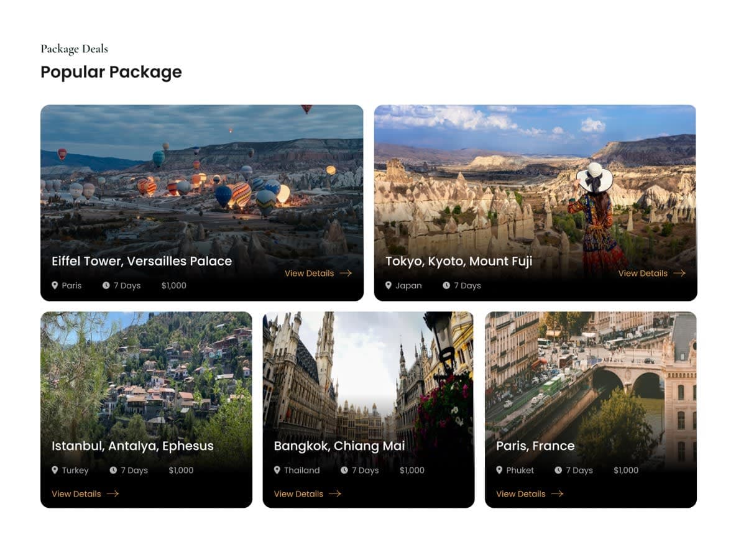Click clock icon on Paris, France card
The width and height of the screenshot is (736, 560).
(558, 470)
